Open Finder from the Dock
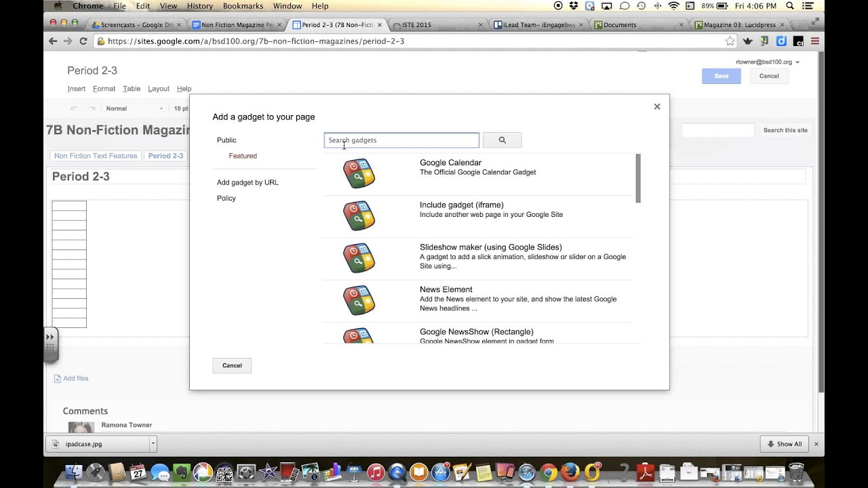This screenshot has width=868, height=488. pyautogui.click(x=73, y=472)
